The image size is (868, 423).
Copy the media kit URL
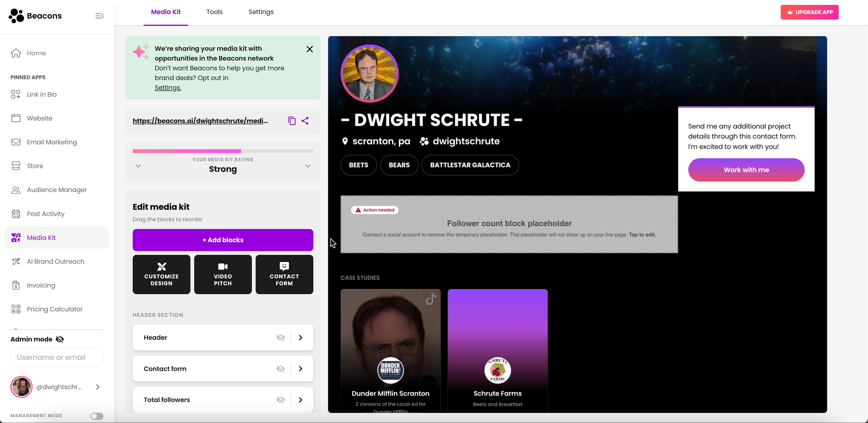(x=292, y=121)
